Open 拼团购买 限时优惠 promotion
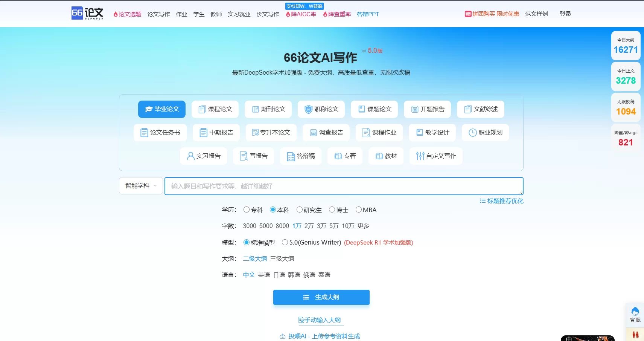The image size is (644, 341). click(492, 14)
